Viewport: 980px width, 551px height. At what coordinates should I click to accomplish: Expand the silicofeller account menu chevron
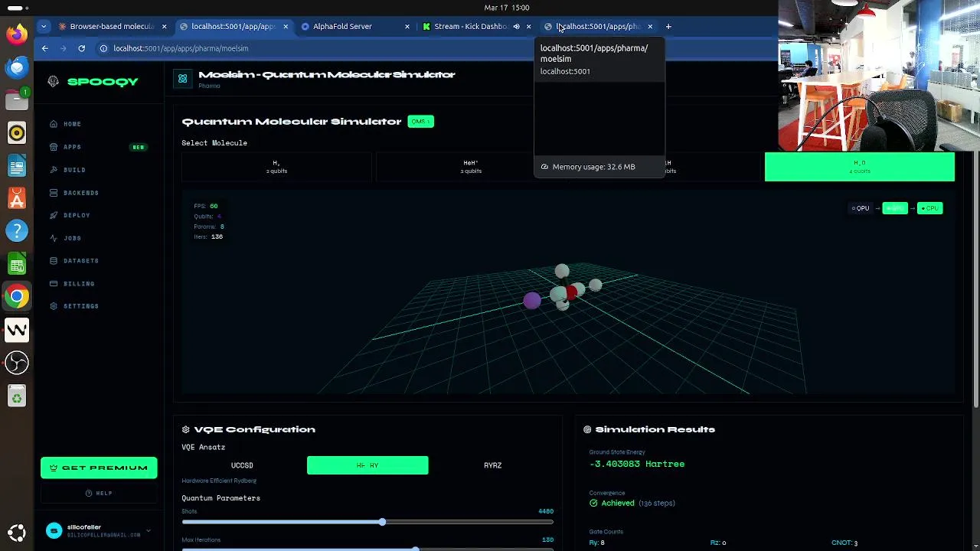pos(148,530)
